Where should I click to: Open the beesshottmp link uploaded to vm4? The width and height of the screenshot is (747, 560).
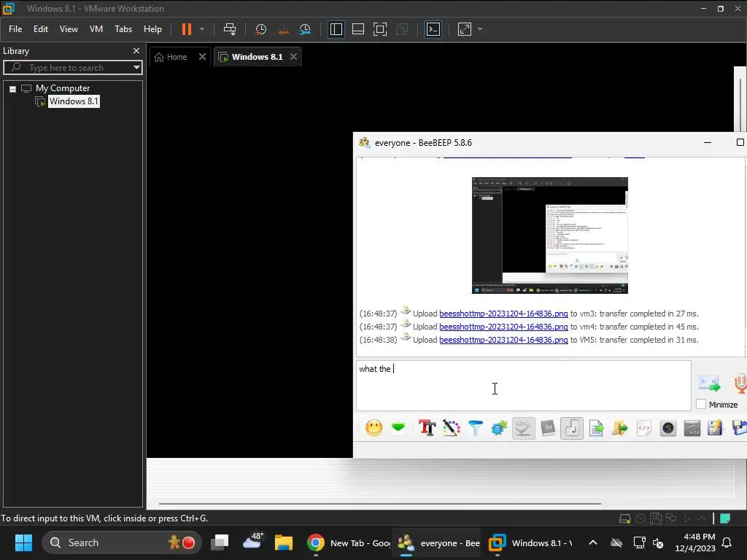503,327
